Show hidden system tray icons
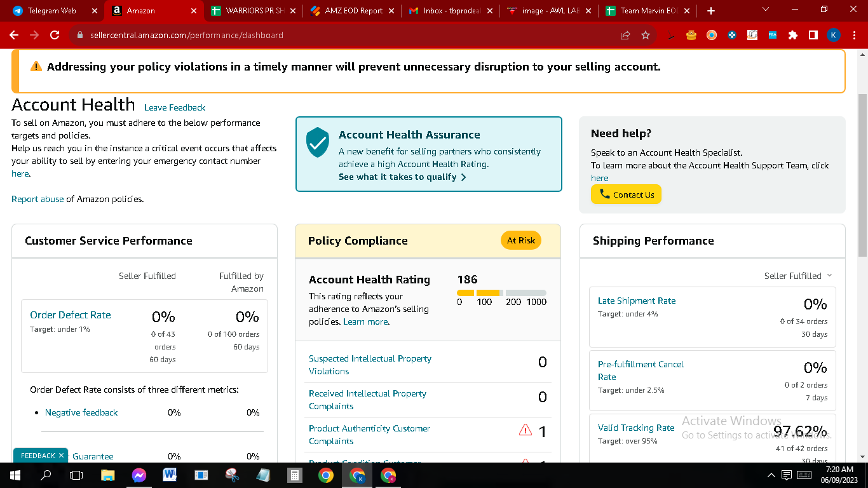868x488 pixels. tap(771, 475)
